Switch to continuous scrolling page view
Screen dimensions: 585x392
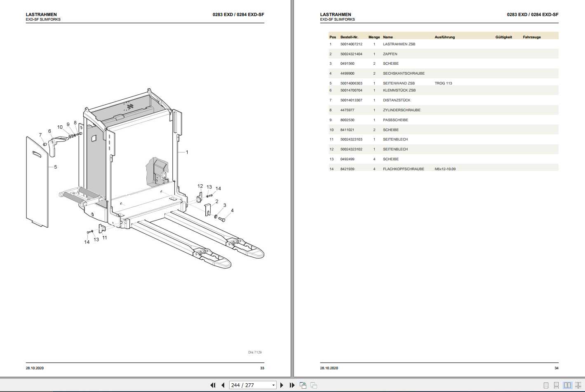pyautogui.click(x=557, y=385)
